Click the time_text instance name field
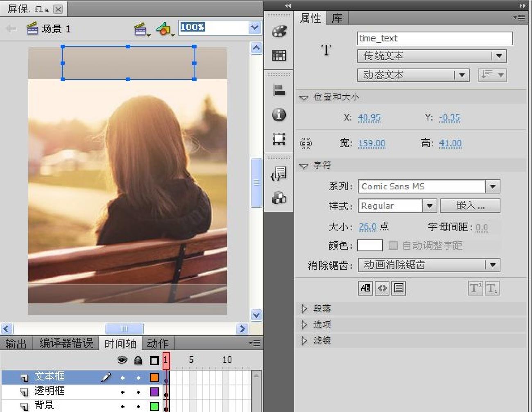The image size is (532, 412). [434, 39]
